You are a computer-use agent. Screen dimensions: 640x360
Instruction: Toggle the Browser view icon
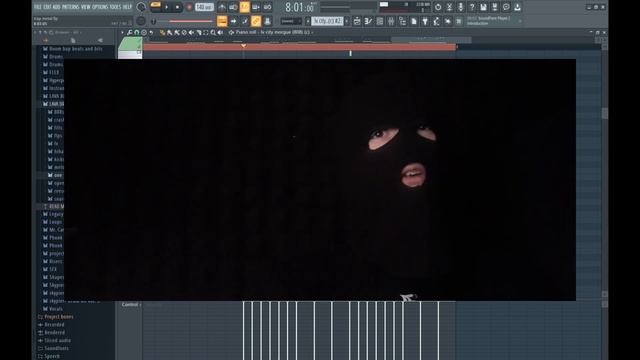pyautogui.click(x=402, y=21)
